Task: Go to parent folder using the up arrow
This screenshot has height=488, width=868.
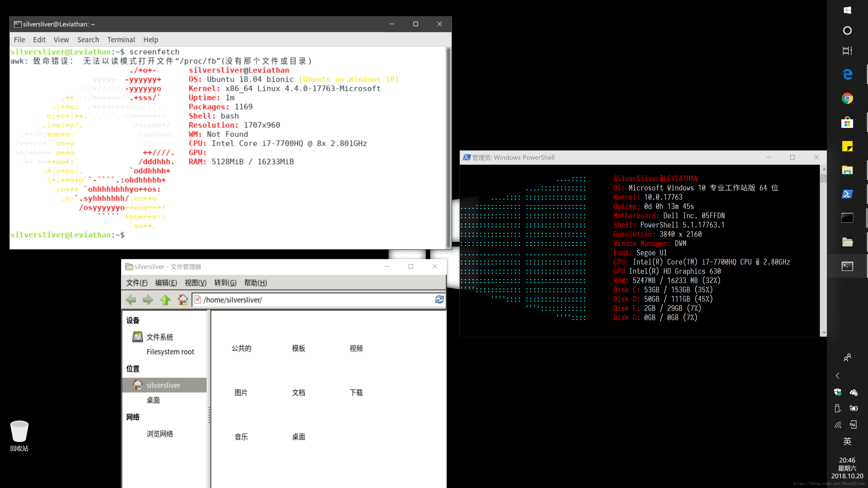Action: pos(165,300)
